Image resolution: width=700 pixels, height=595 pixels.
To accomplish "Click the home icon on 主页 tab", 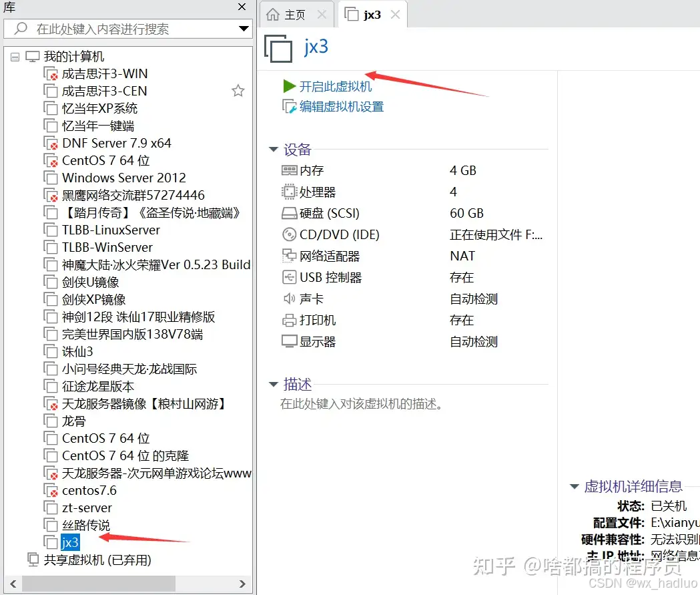I will pos(273,15).
